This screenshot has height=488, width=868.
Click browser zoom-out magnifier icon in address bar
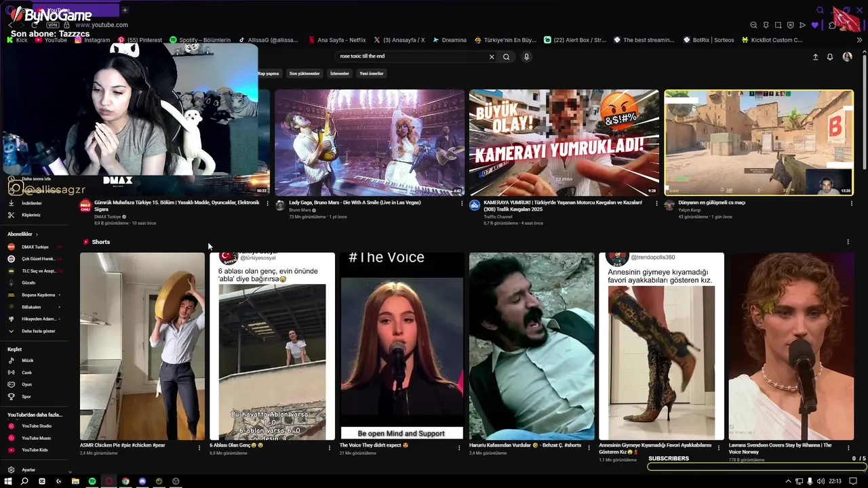coord(753,25)
